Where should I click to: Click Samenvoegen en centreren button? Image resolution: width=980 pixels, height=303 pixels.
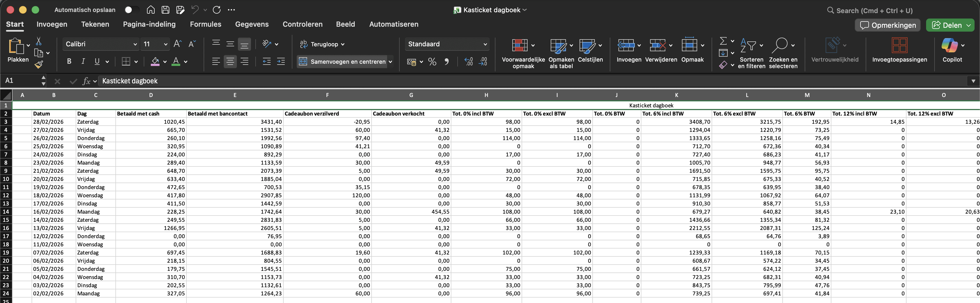click(x=342, y=62)
